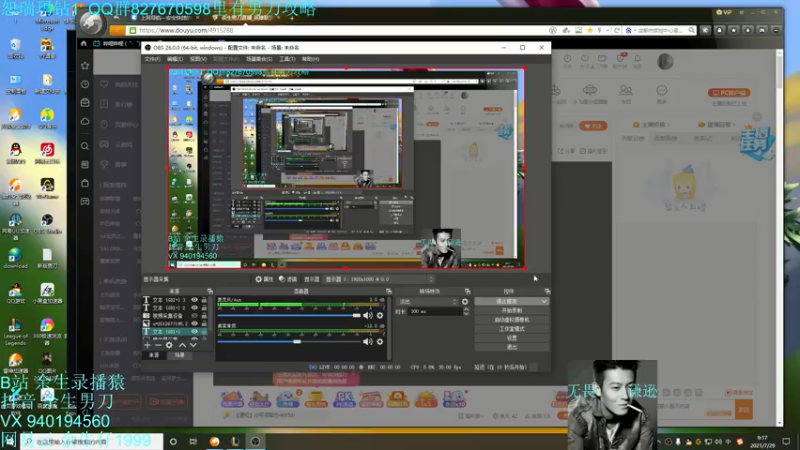Switch to the 场景 tab in OBS
This screenshot has width=800, height=450.
(180, 355)
